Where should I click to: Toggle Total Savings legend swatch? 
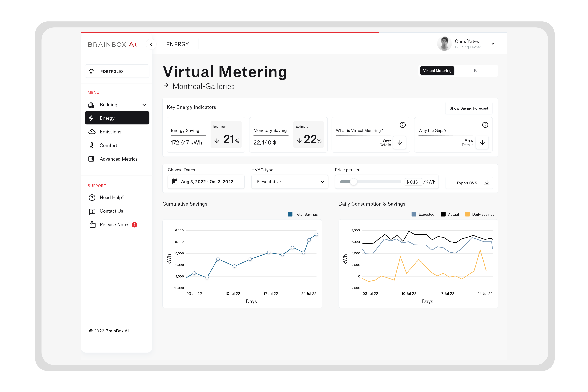pyautogui.click(x=290, y=214)
